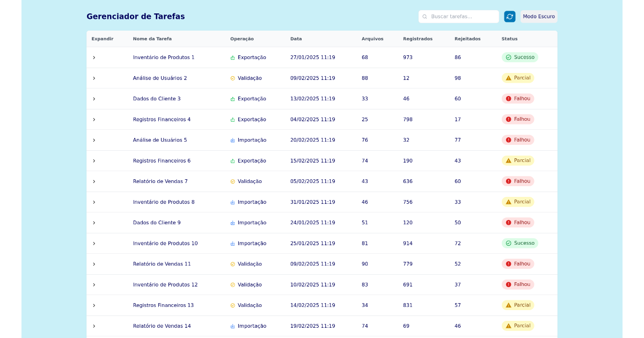
Task: Click the warning triangle icon for Registros Financeiros 6
Action: coord(508,160)
